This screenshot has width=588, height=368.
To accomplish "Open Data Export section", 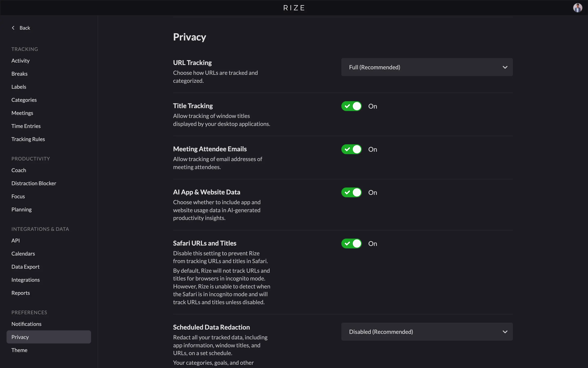I will (x=25, y=267).
